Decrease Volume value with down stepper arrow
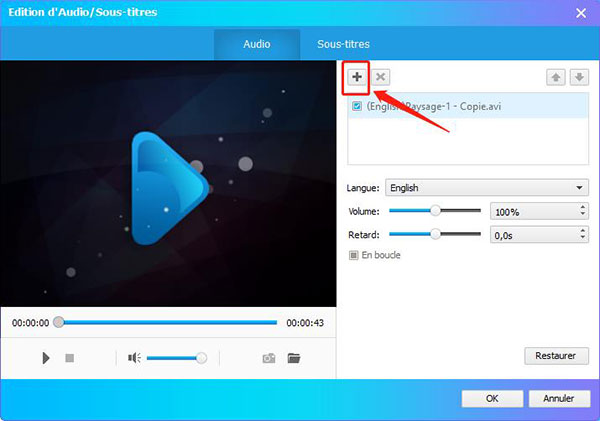The height and width of the screenshot is (421, 600). pyautogui.click(x=583, y=214)
